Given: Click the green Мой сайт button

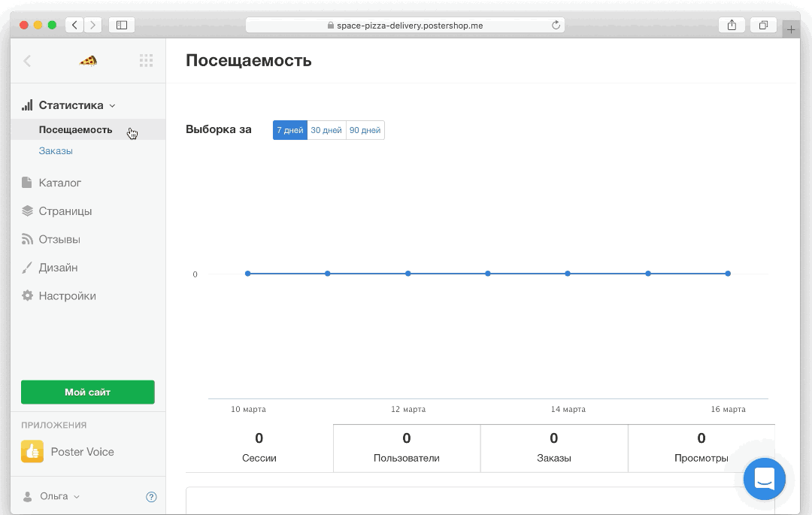Looking at the screenshot, I should 88,392.
